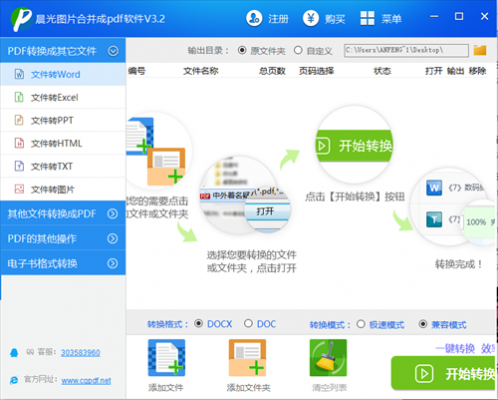Click the 清空列表 broom icon
The image size is (498, 400).
click(328, 358)
